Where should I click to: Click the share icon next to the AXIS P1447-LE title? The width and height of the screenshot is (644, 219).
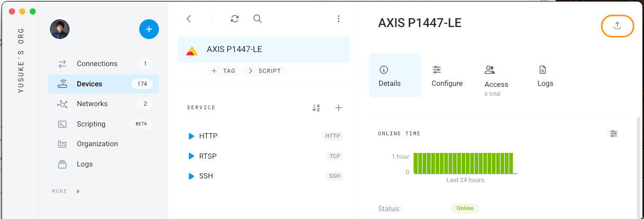coord(618,26)
